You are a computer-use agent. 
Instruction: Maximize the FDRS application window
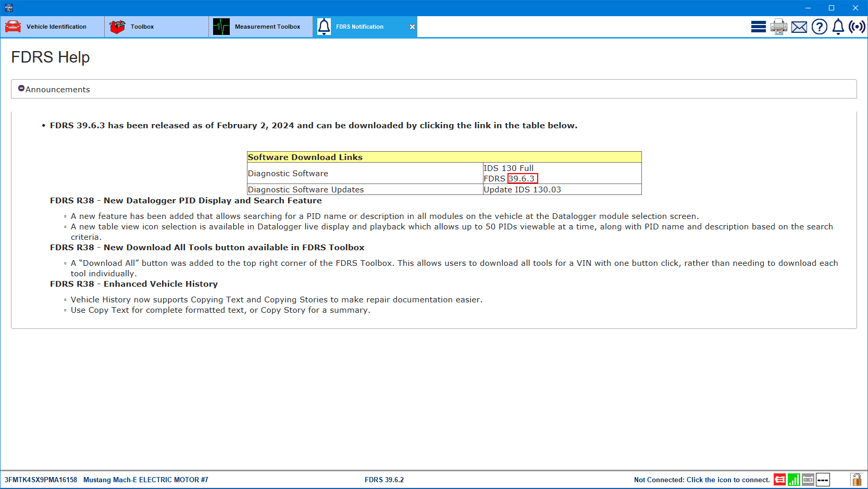click(832, 8)
